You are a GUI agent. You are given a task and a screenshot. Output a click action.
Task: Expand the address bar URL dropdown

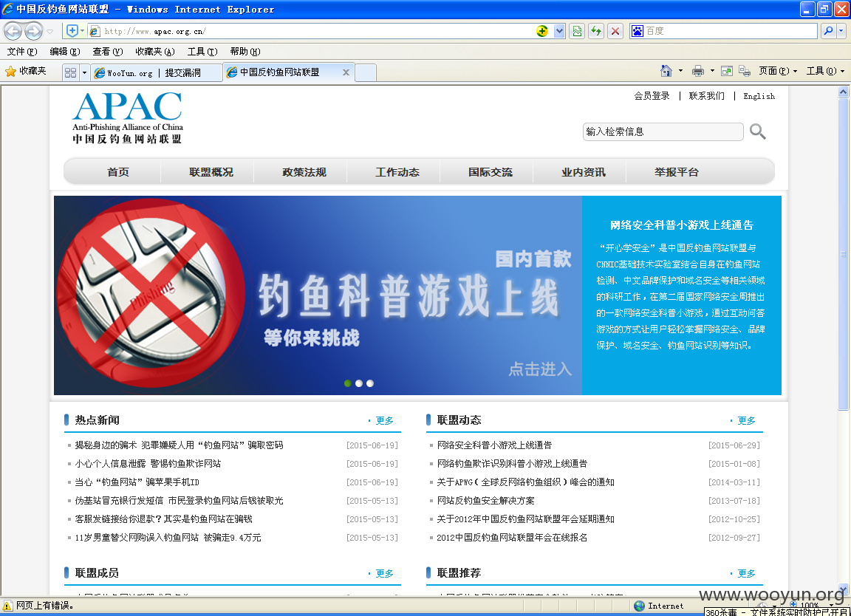pos(559,31)
